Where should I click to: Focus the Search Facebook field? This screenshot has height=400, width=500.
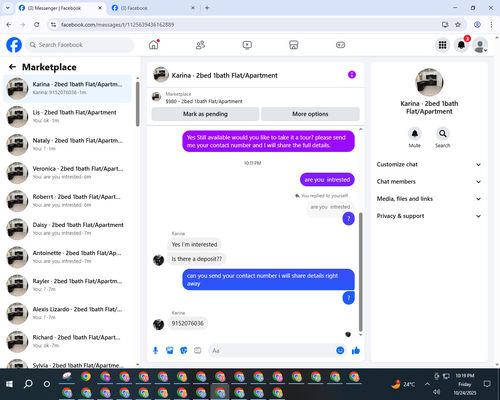80,45
